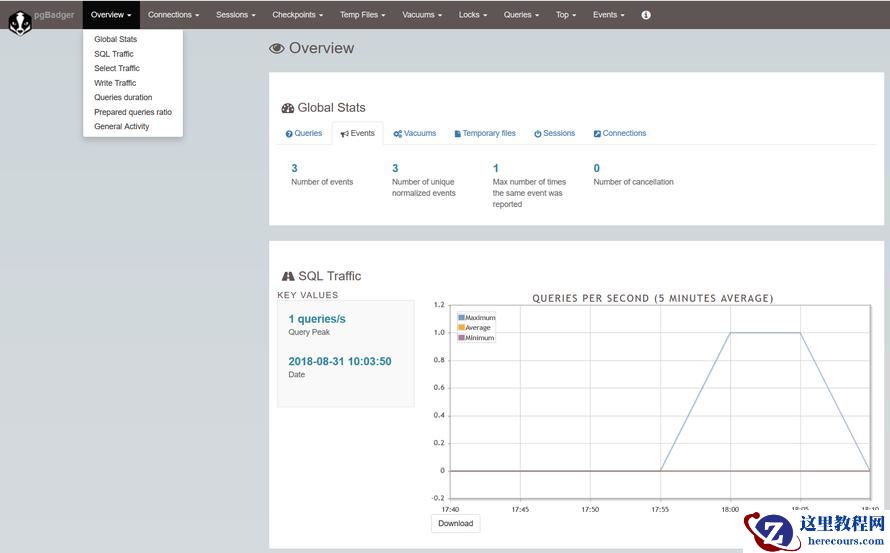Toggle the Average series in chart legend
The height and width of the screenshot is (553, 890).
coord(477,328)
